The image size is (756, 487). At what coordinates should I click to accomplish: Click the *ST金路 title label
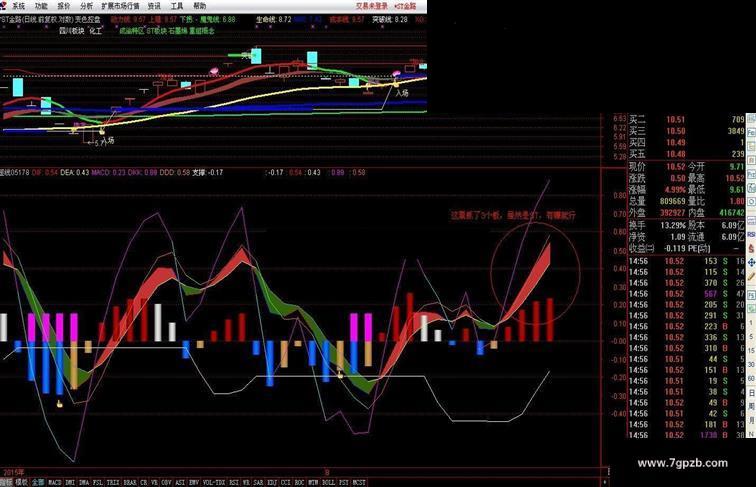pyautogui.click(x=405, y=6)
